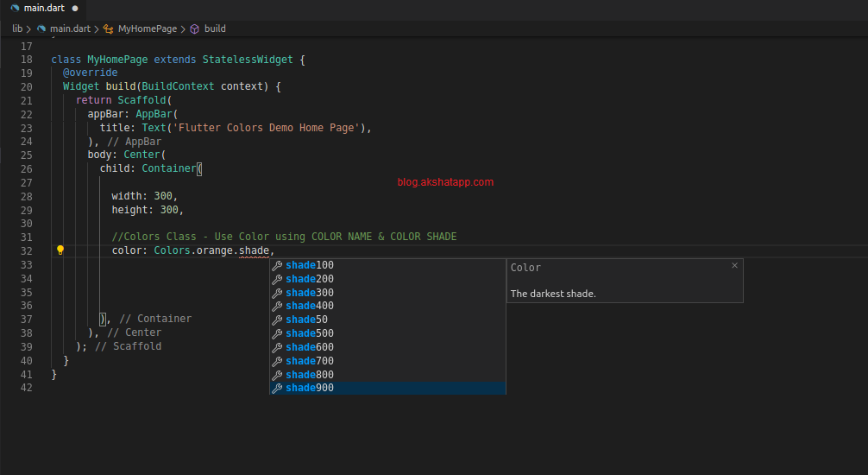Click the wrench icon beside shade100

tap(277, 265)
